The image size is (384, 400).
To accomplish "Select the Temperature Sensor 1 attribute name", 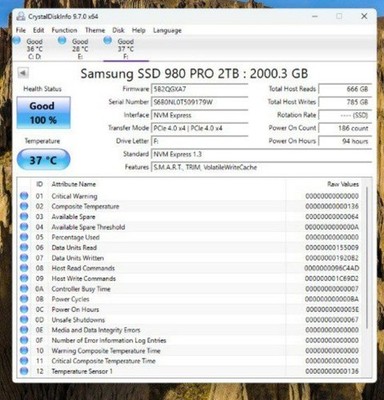I will [82, 371].
